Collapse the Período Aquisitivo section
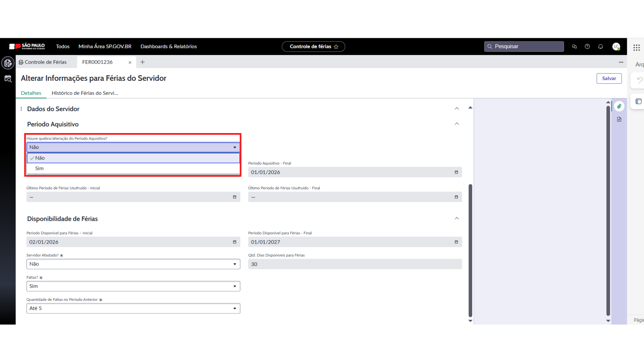 point(457,124)
